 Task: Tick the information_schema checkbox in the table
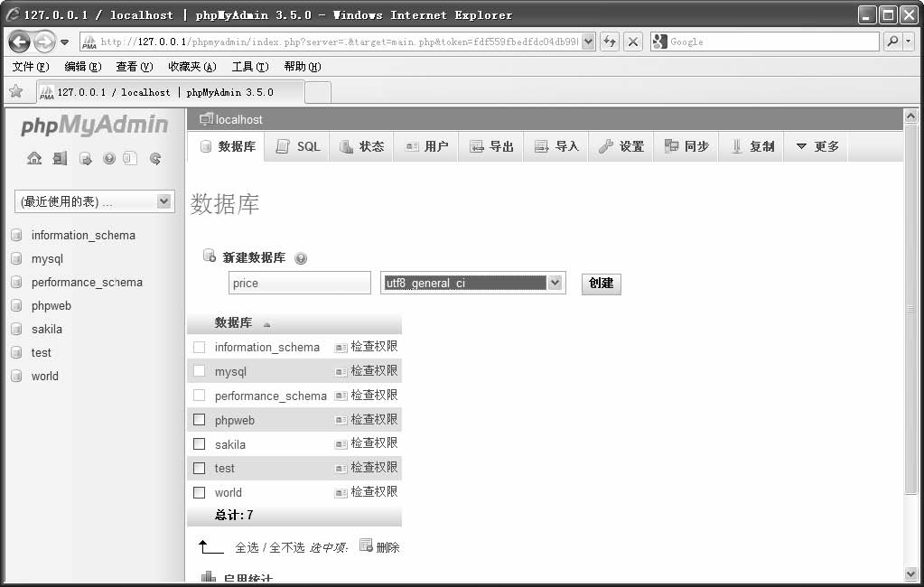point(200,347)
